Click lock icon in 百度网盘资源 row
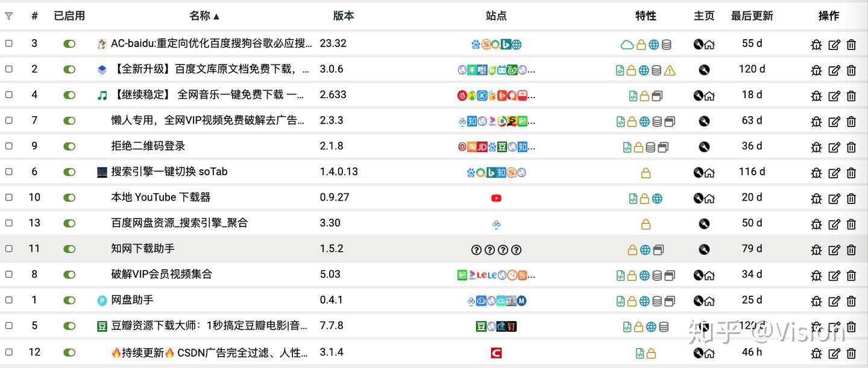 [x=646, y=224]
